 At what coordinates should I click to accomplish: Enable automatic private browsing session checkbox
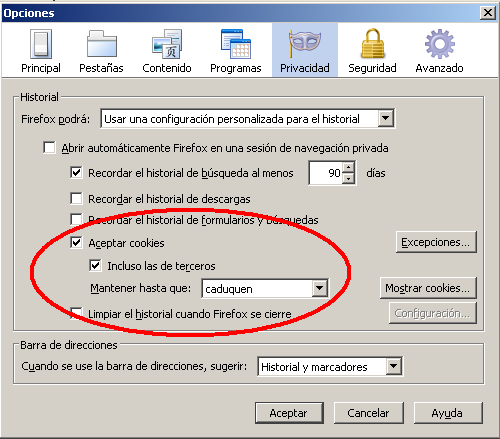click(49, 147)
